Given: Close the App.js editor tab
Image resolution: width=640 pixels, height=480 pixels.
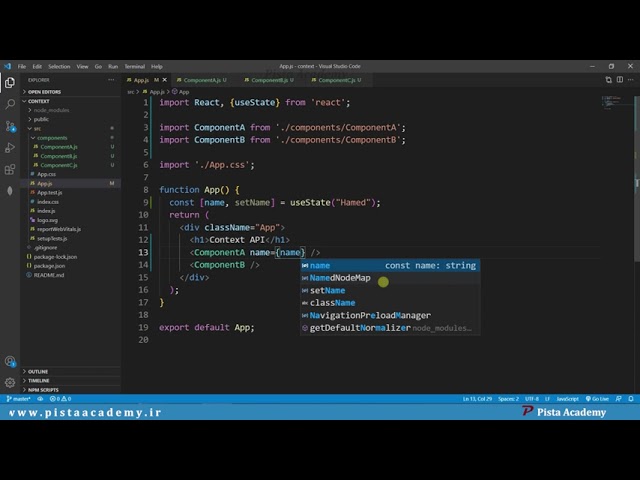Looking at the screenshot, I should click(165, 80).
